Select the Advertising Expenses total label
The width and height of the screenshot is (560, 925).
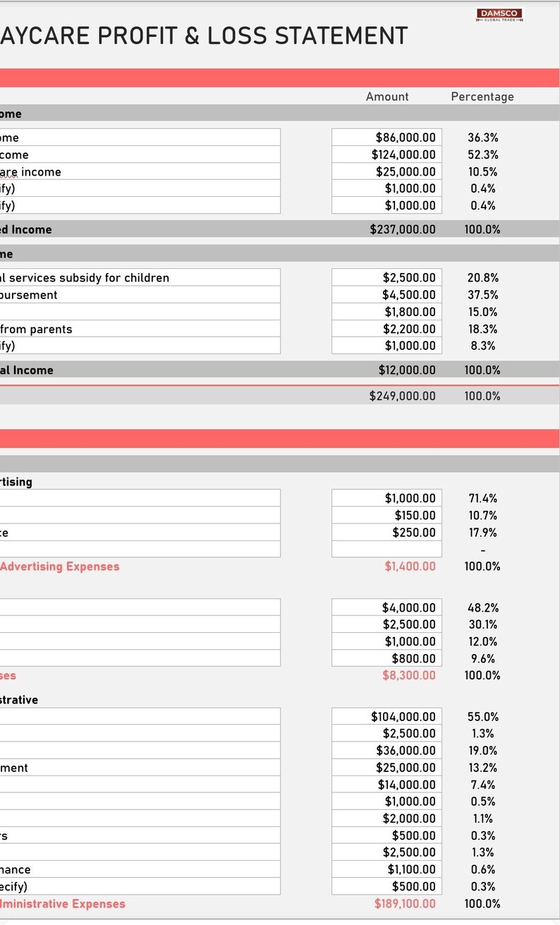[60, 567]
